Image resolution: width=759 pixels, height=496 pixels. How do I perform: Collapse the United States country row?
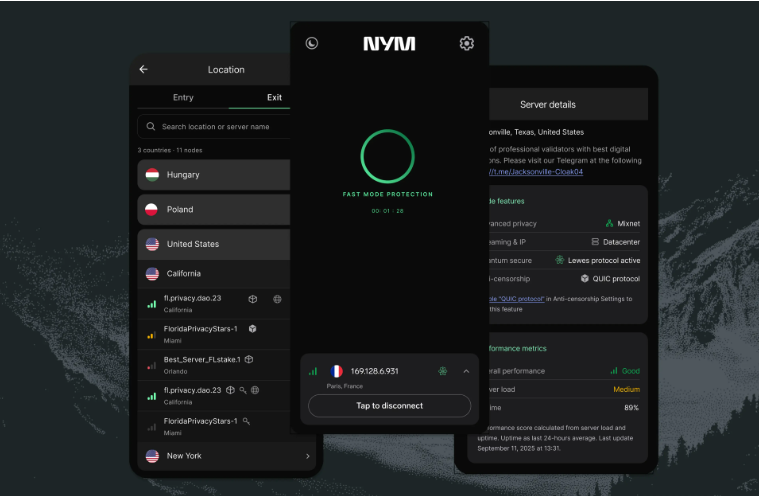[x=214, y=244]
